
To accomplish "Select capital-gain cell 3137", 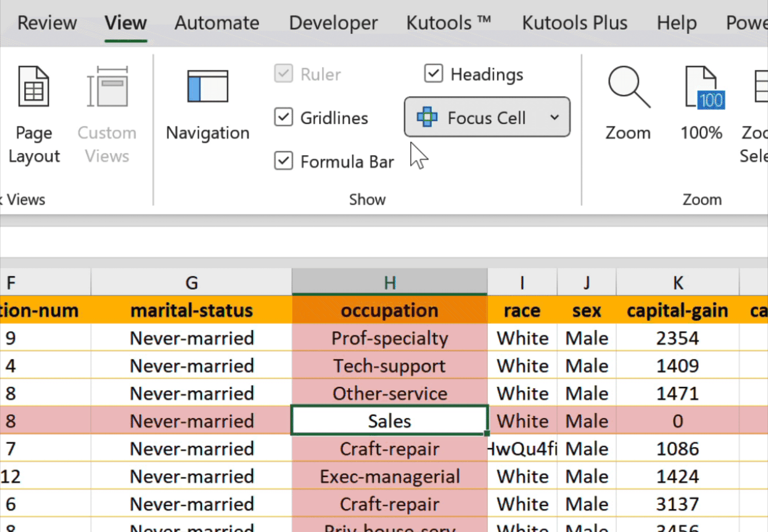I will click(678, 503).
